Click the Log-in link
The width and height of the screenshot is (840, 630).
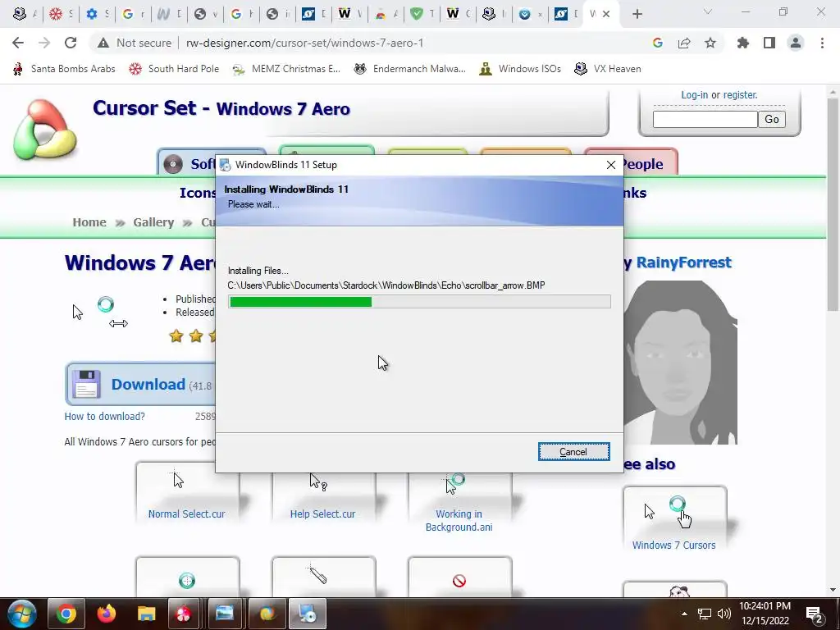pos(694,95)
